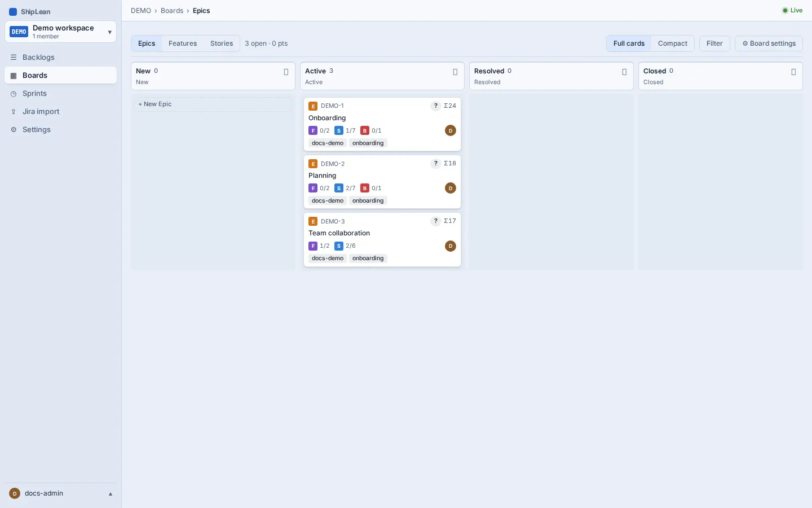Viewport: 812px width, 508px height.
Task: Switch to Compact card view
Action: (673, 43)
